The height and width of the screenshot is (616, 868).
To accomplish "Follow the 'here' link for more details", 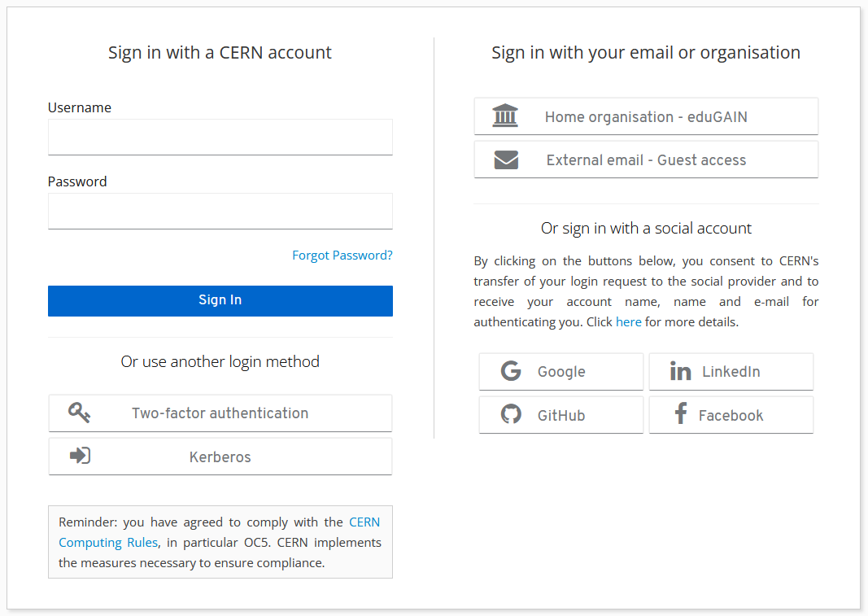I will pyautogui.click(x=628, y=322).
